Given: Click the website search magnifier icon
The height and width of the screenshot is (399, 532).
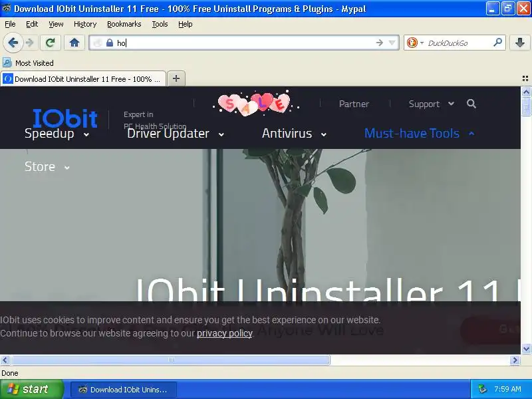Looking at the screenshot, I should point(471,104).
